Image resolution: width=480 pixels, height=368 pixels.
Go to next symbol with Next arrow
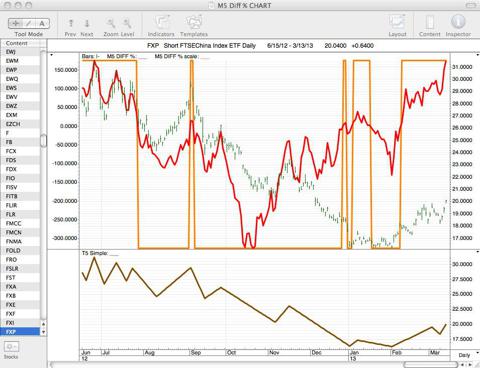point(87,23)
